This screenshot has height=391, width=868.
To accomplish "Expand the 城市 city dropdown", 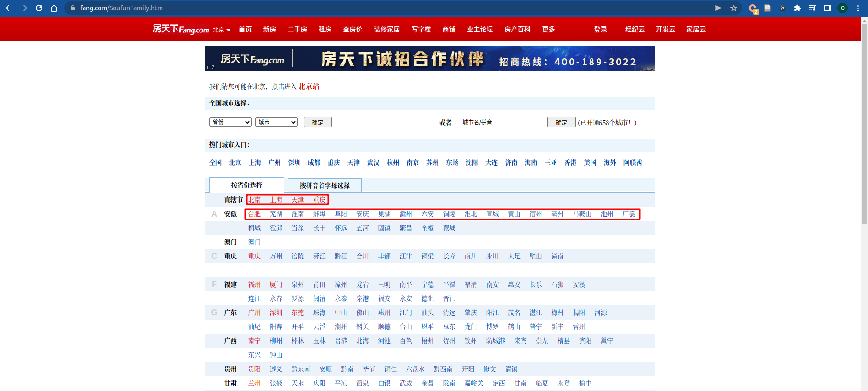I will coord(277,122).
